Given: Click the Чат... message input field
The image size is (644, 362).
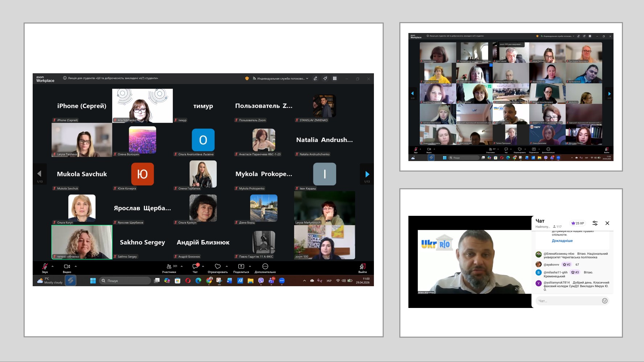Looking at the screenshot, I should click(x=568, y=301).
